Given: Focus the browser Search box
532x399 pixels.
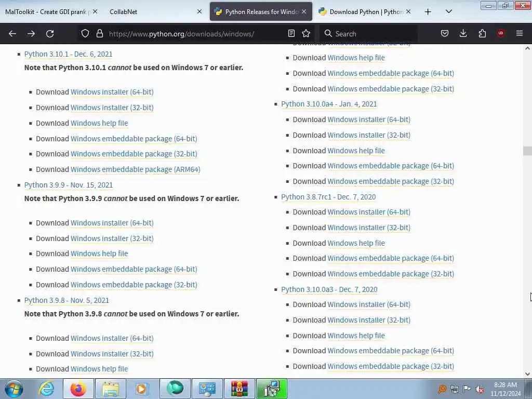Looking at the screenshot, I should tap(368, 34).
